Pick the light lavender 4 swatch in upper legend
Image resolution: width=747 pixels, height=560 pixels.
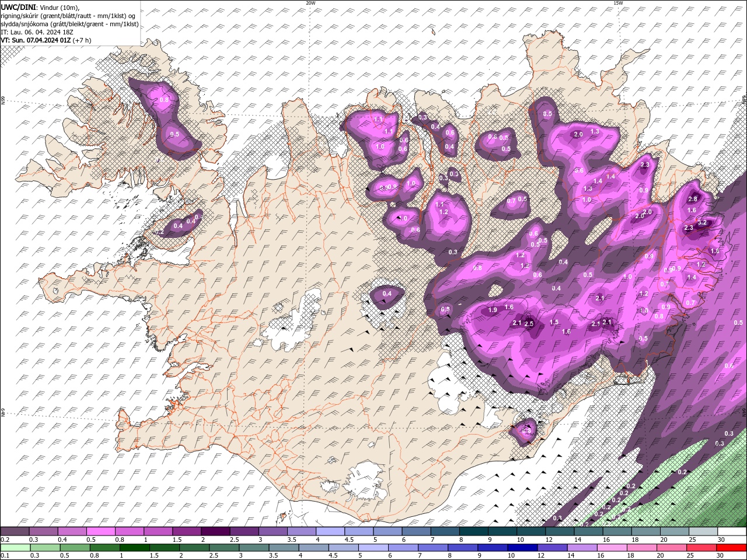330,531
